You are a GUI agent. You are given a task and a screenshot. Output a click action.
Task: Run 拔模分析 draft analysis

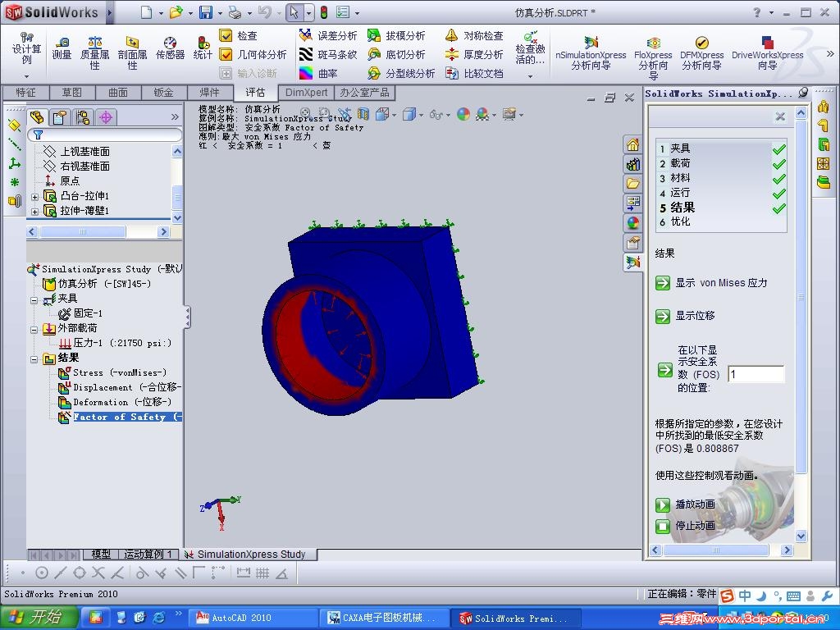point(396,35)
